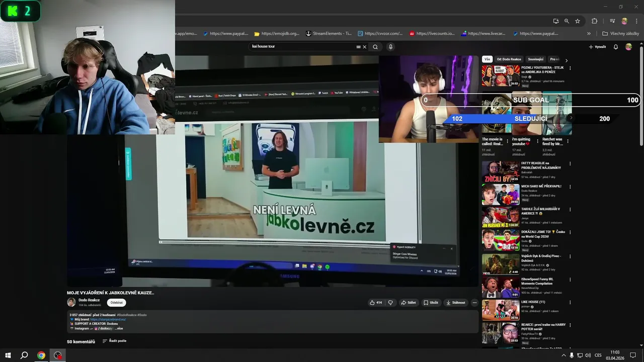
Task: Open the Chrome media control icon
Action: 612,21
